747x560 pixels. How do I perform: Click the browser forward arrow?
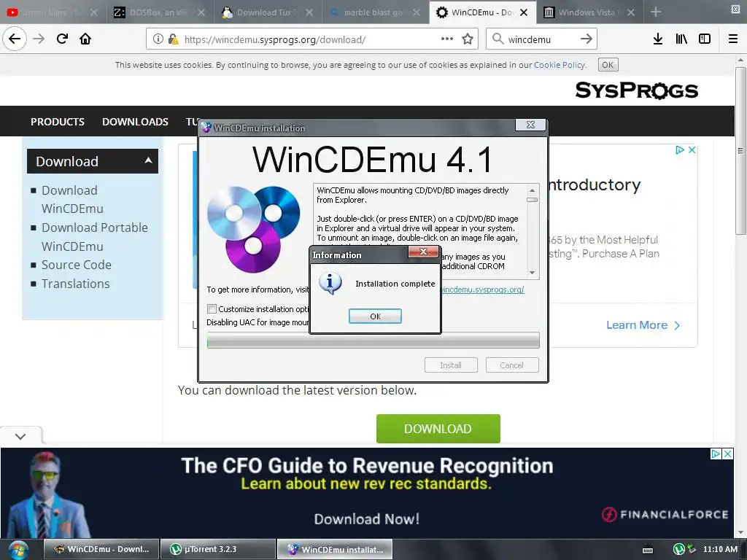pos(39,39)
